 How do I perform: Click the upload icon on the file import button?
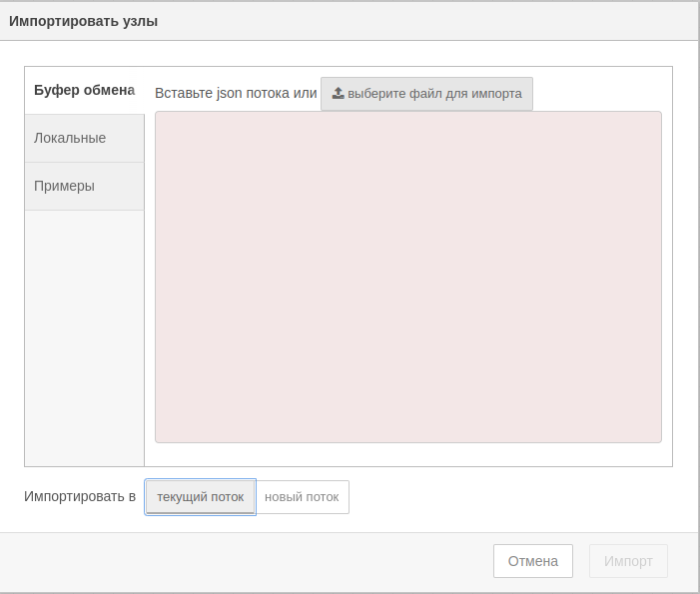(339, 93)
